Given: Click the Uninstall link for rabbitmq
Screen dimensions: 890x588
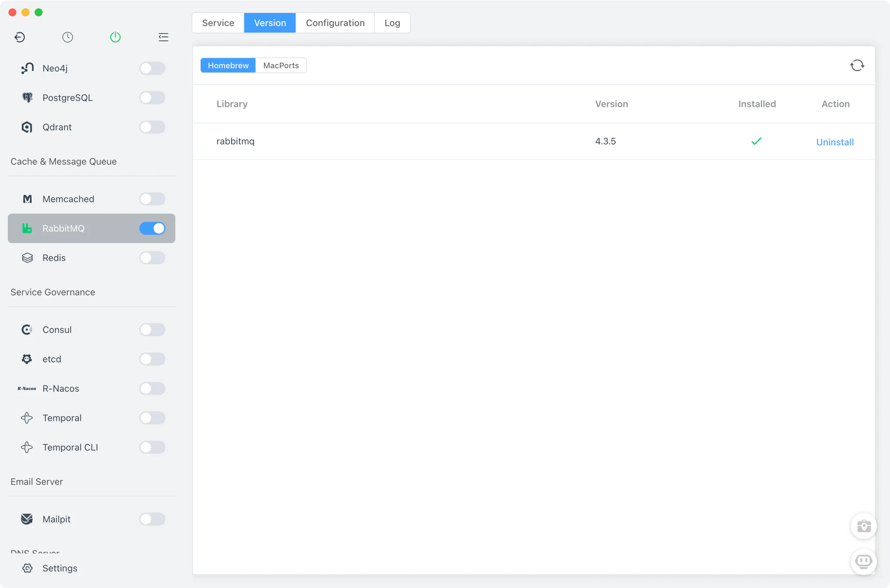Looking at the screenshot, I should click(x=835, y=142).
